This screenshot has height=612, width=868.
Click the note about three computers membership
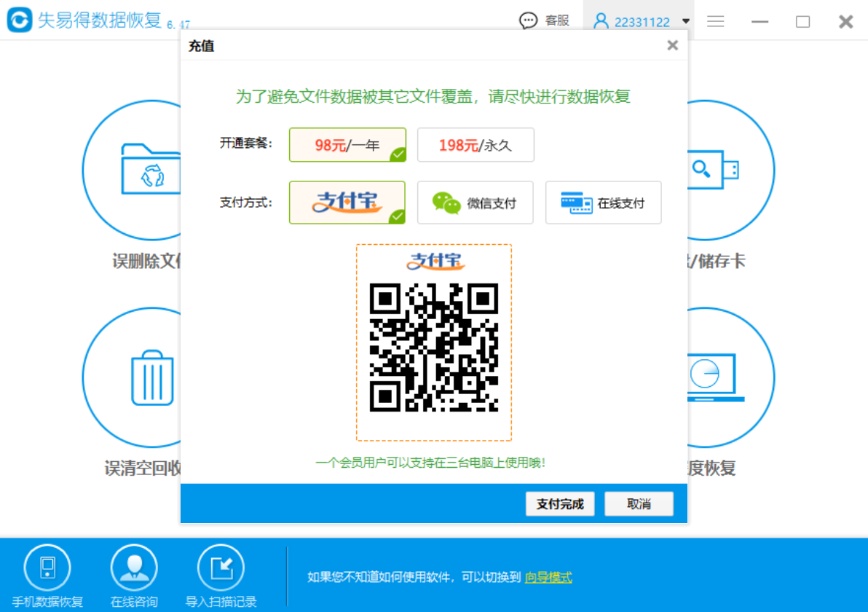pyautogui.click(x=430, y=463)
